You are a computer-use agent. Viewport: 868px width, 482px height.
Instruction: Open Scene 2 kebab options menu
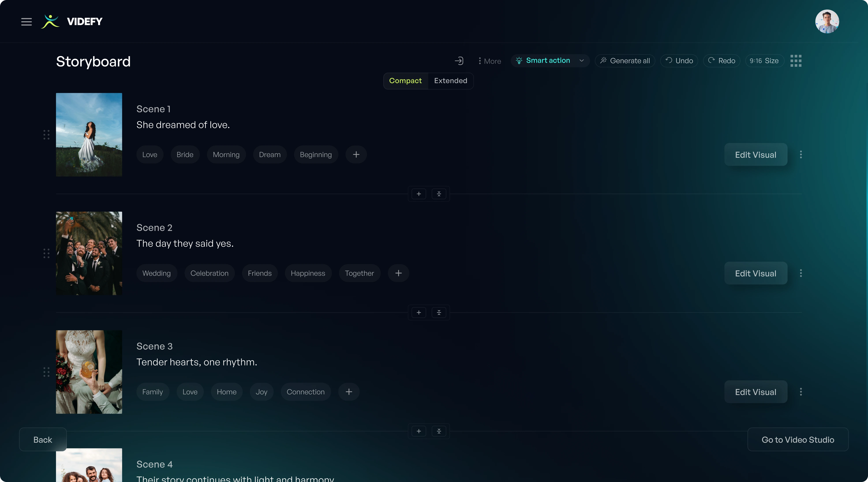801,273
